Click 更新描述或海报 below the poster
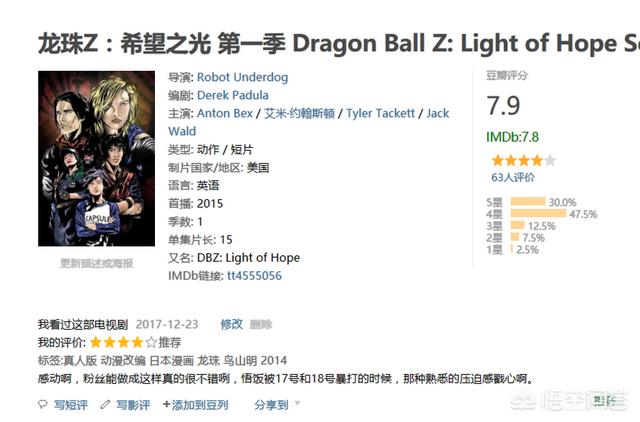The image size is (640, 422). click(96, 263)
